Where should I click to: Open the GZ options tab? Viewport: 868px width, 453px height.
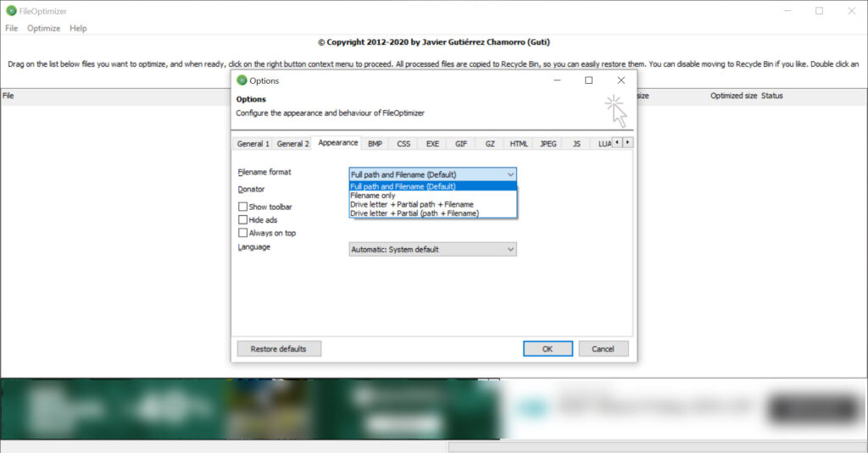coord(490,144)
